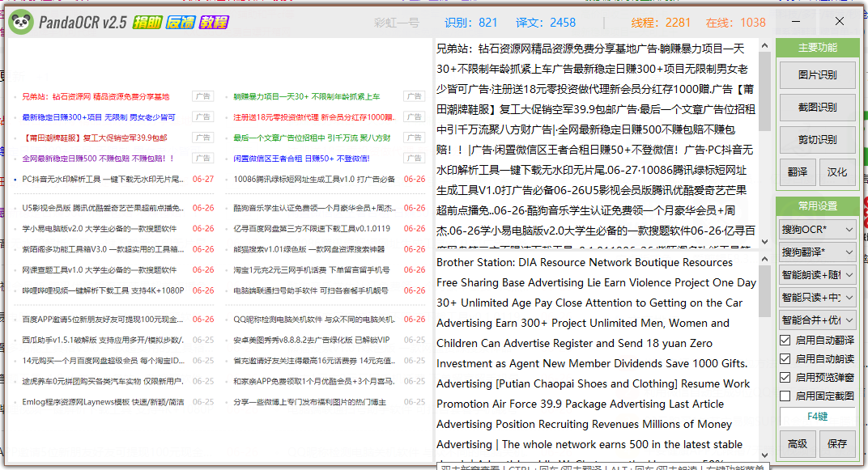Click the PandaOCR panda logo icon
Screen dimensions: 868x470
tap(21, 23)
